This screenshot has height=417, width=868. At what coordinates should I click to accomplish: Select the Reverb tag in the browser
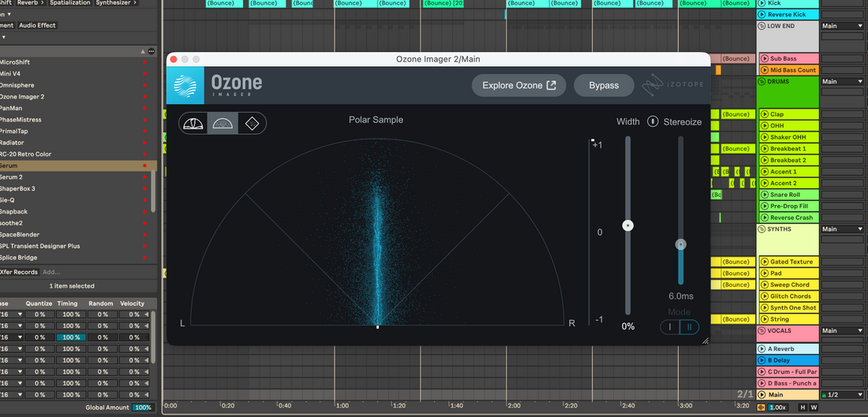[29, 3]
